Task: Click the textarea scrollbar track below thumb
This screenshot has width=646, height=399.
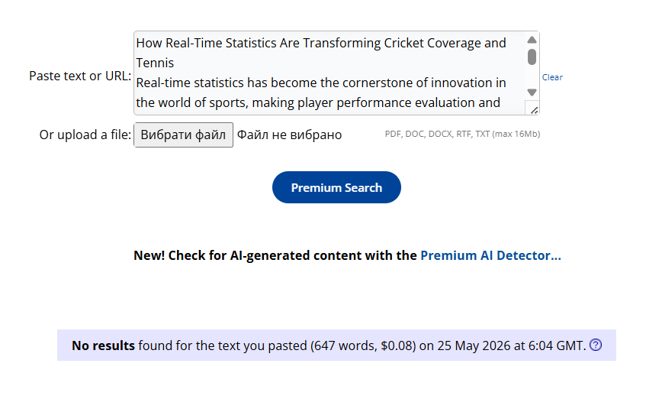Action: (x=531, y=76)
